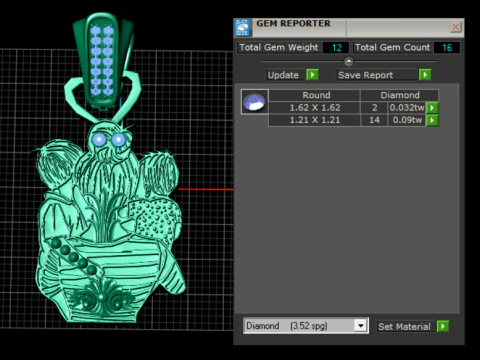Select the left eye gem on the model
The width and height of the screenshot is (480, 360).
99,139
